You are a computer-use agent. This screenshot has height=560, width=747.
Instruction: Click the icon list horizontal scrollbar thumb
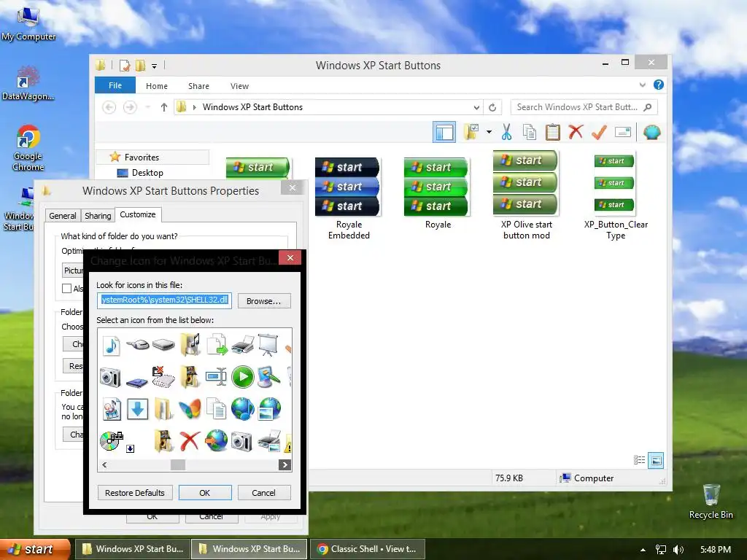pyautogui.click(x=178, y=464)
